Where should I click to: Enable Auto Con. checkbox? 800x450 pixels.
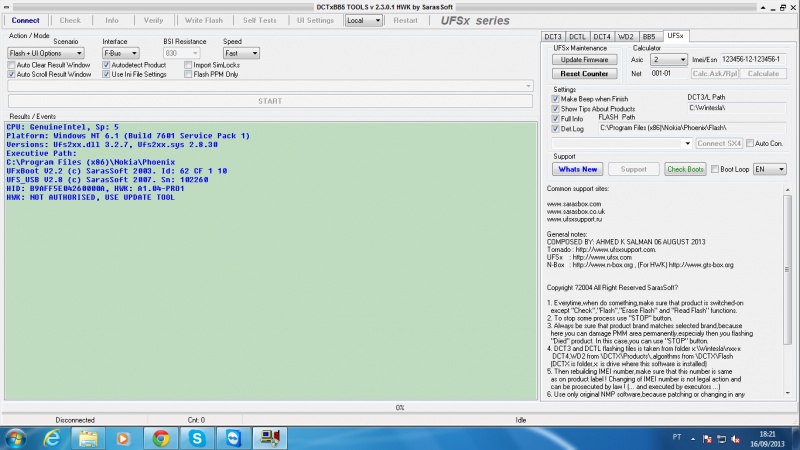coord(749,143)
